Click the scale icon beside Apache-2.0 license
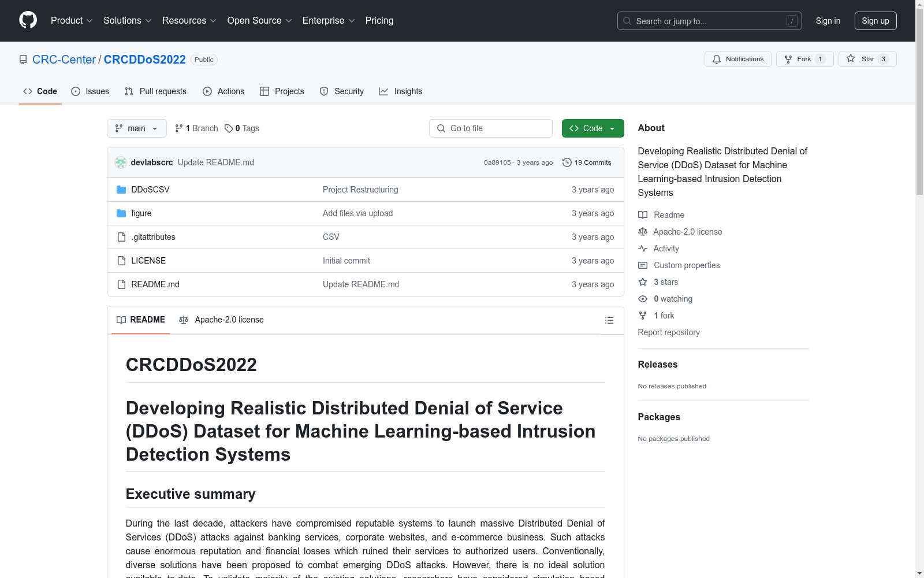Viewport: 924px width, 578px height. tap(643, 232)
